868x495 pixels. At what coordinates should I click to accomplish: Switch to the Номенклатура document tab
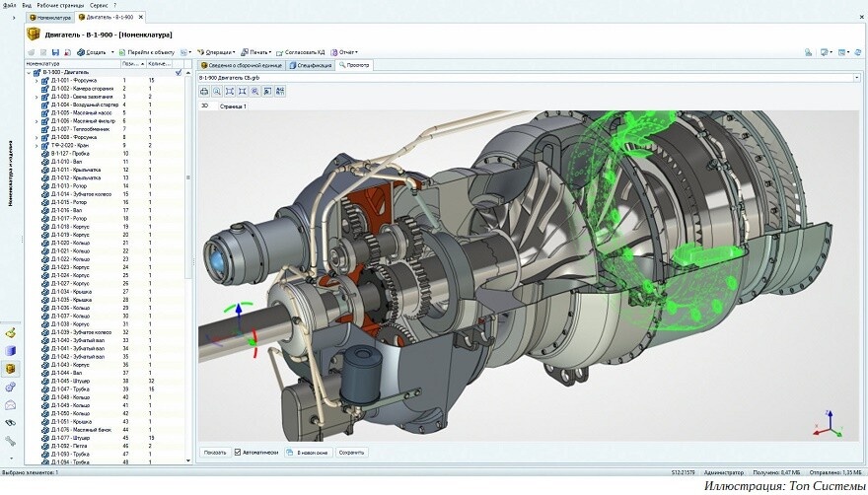pos(50,18)
